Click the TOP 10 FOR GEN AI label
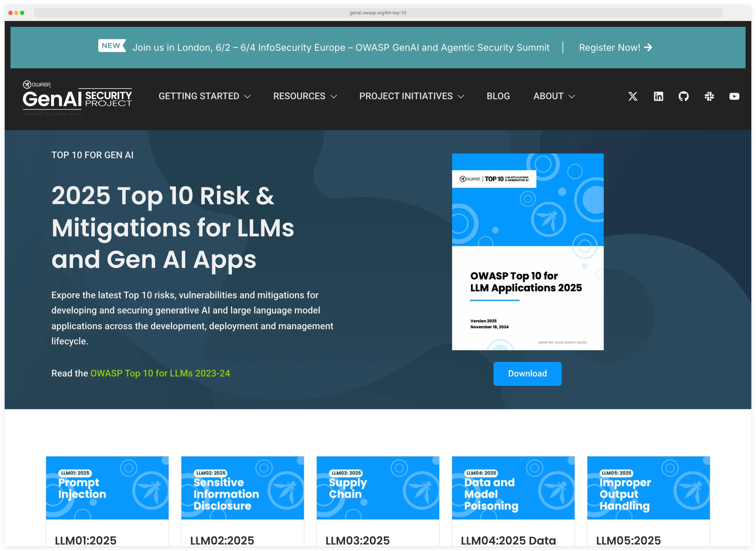This screenshot has height=551, width=756. tap(92, 155)
